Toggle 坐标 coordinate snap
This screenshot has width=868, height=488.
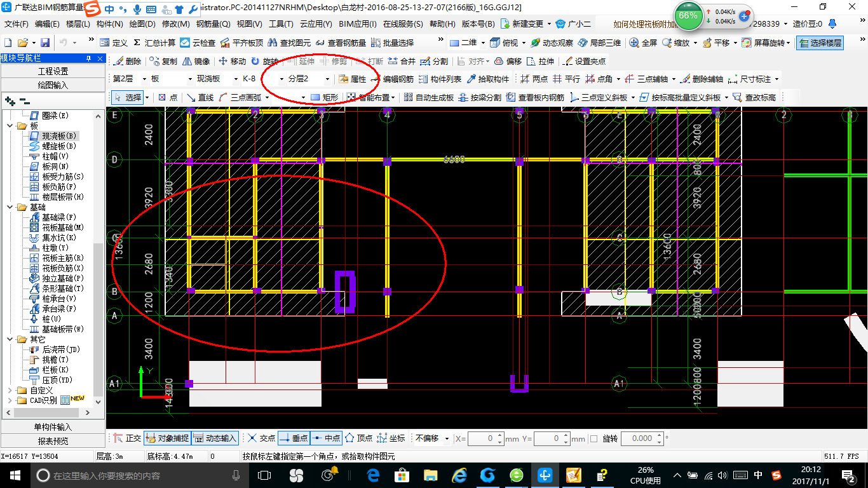point(391,438)
